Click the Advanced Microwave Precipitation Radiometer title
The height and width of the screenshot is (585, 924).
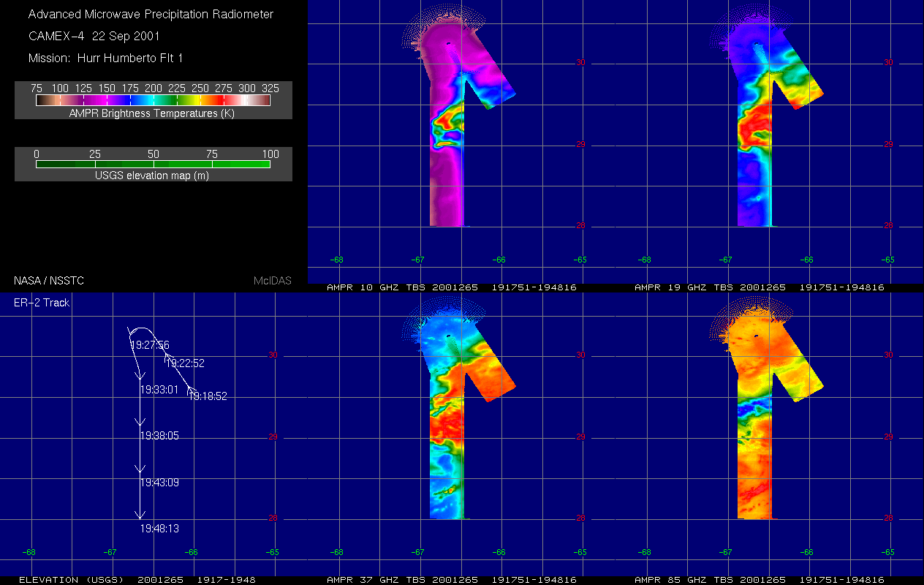(151, 14)
